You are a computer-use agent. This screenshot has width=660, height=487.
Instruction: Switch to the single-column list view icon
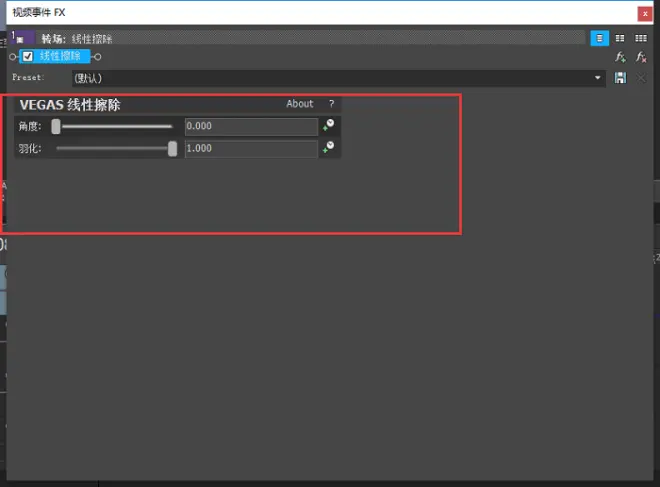tap(599, 38)
